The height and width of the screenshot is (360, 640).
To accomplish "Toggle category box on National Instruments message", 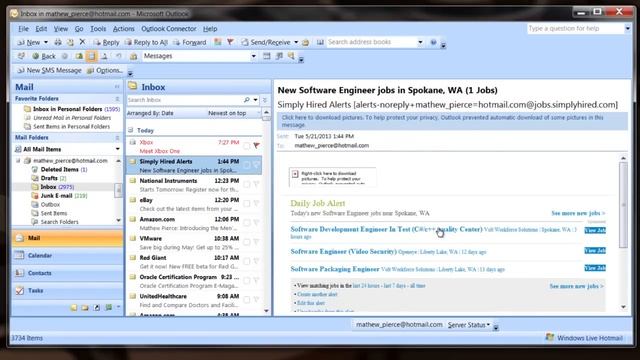I will [247, 184].
